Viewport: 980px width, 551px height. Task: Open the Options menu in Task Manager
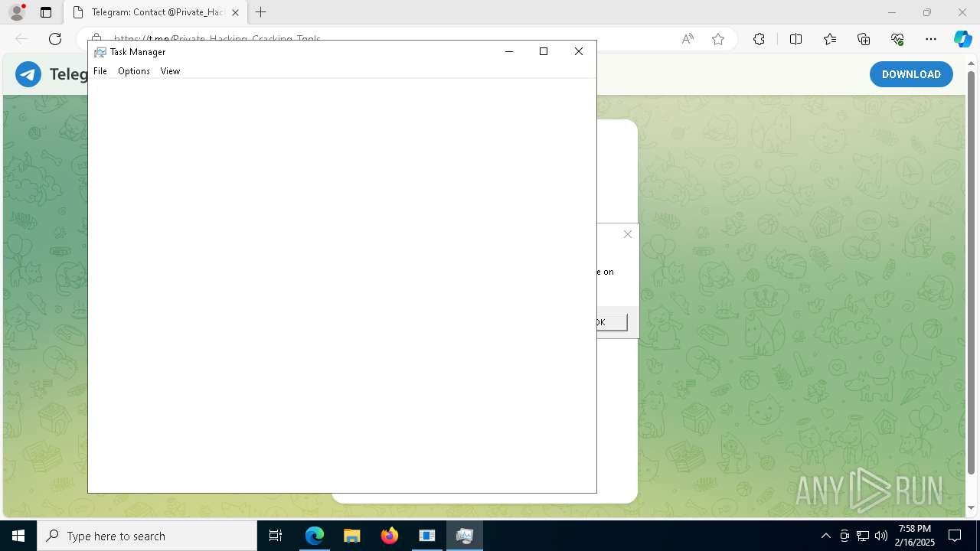[134, 71]
